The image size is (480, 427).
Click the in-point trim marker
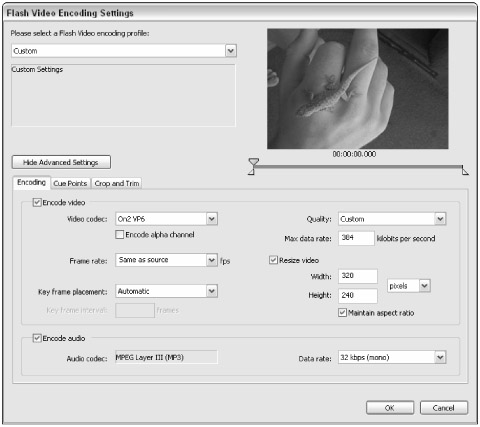pos(251,171)
